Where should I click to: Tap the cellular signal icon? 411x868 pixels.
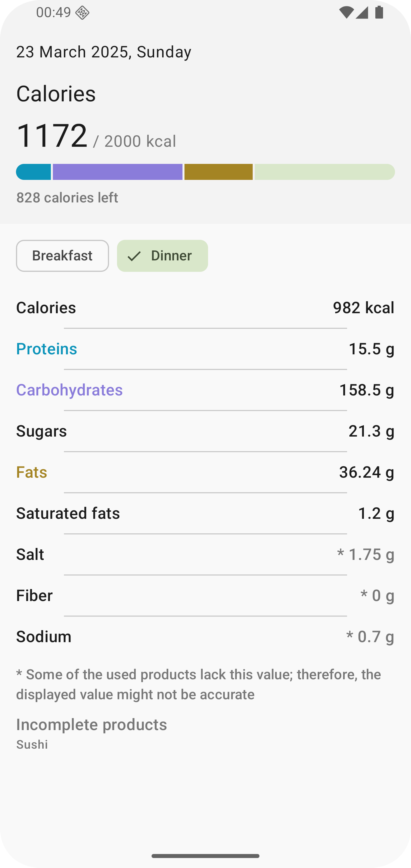click(x=362, y=13)
